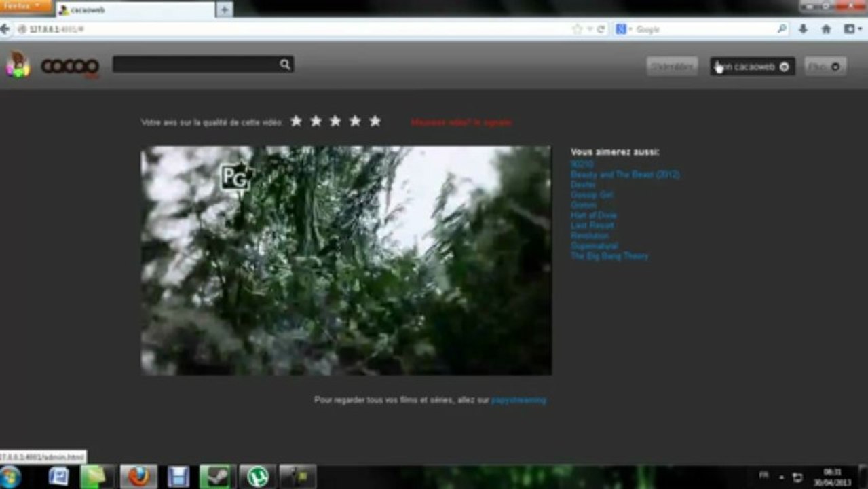Click the address bar URL field
This screenshot has width=868, height=489.
292,29
